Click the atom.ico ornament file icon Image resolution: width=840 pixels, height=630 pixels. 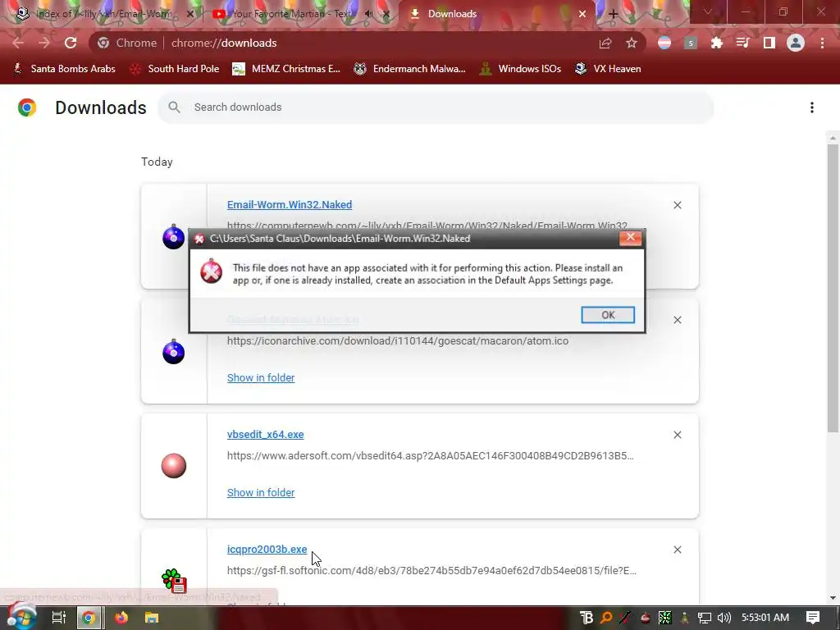click(x=174, y=351)
